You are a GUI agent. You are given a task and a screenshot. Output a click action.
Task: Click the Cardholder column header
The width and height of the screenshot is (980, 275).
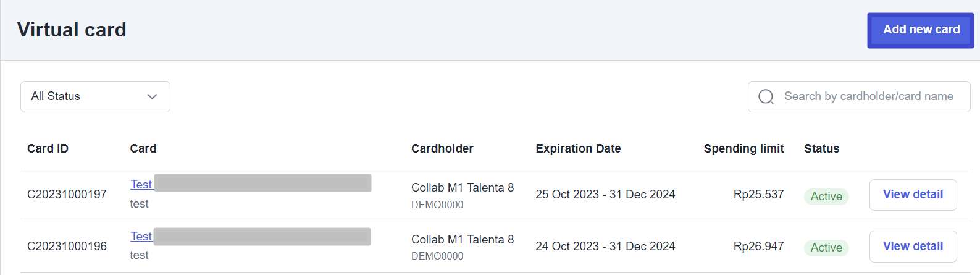click(x=442, y=149)
